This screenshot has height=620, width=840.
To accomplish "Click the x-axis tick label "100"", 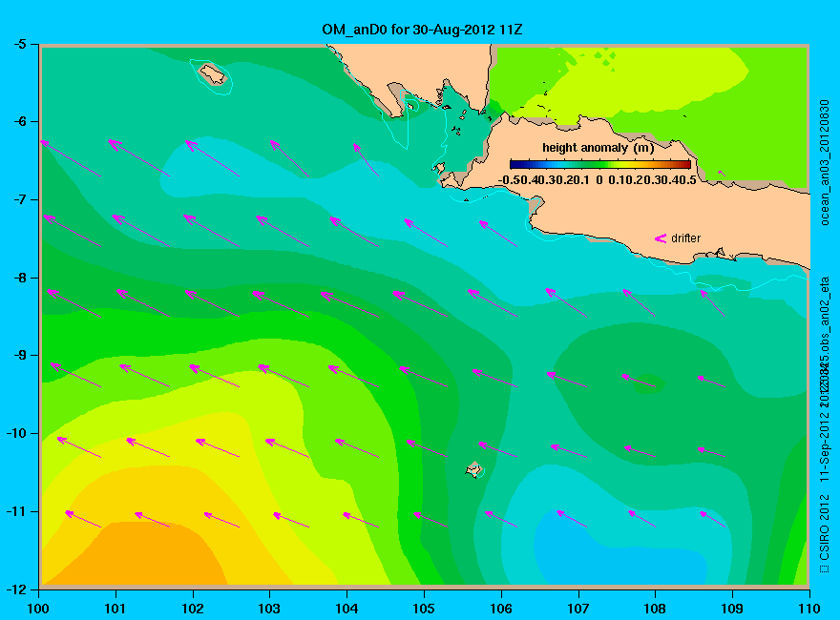I will tap(38, 609).
